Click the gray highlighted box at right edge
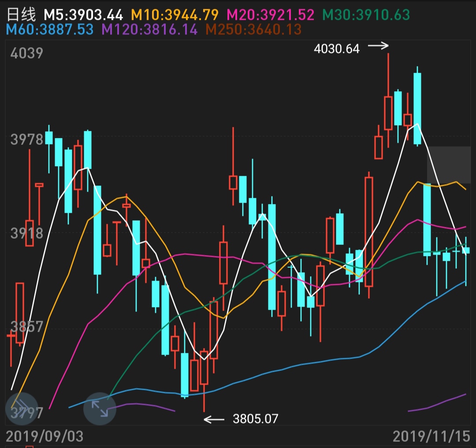The height and width of the screenshot is (448, 476). point(449,165)
